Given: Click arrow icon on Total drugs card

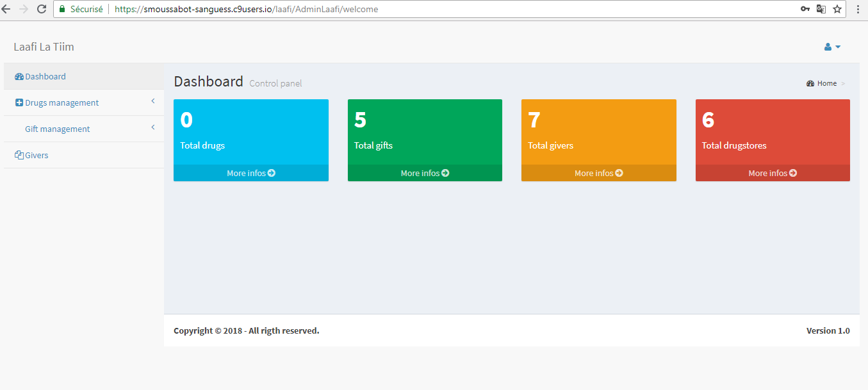Looking at the screenshot, I should click(272, 173).
